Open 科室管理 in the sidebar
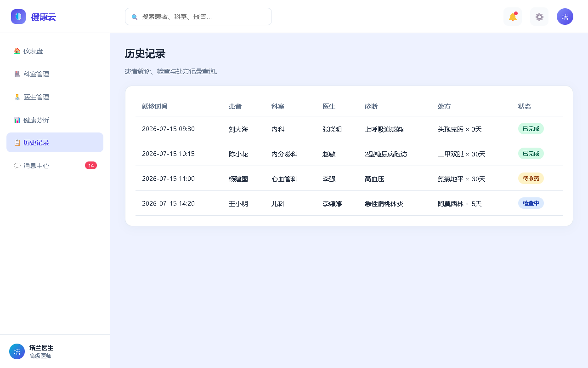 tap(55, 74)
